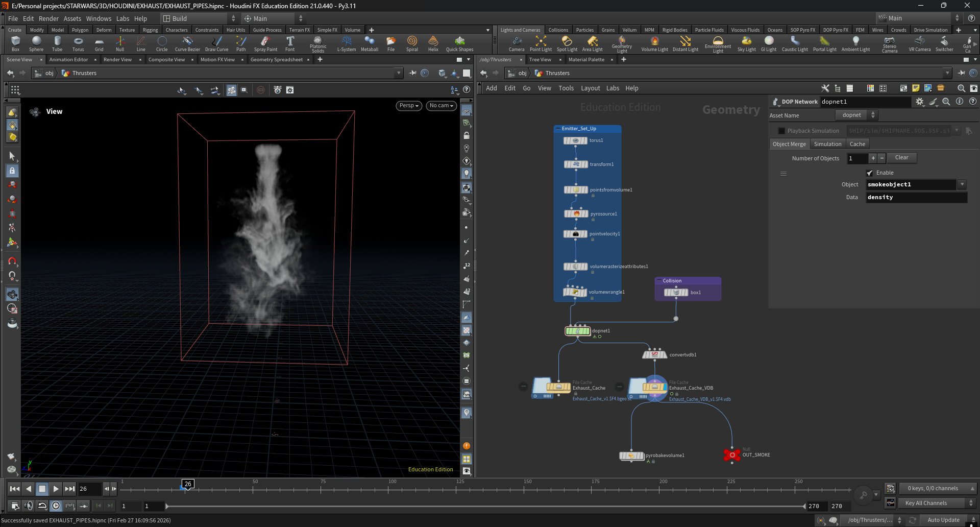Viewport: 980px width, 527px height.
Task: Select the convertvdb1 node
Action: pos(654,354)
